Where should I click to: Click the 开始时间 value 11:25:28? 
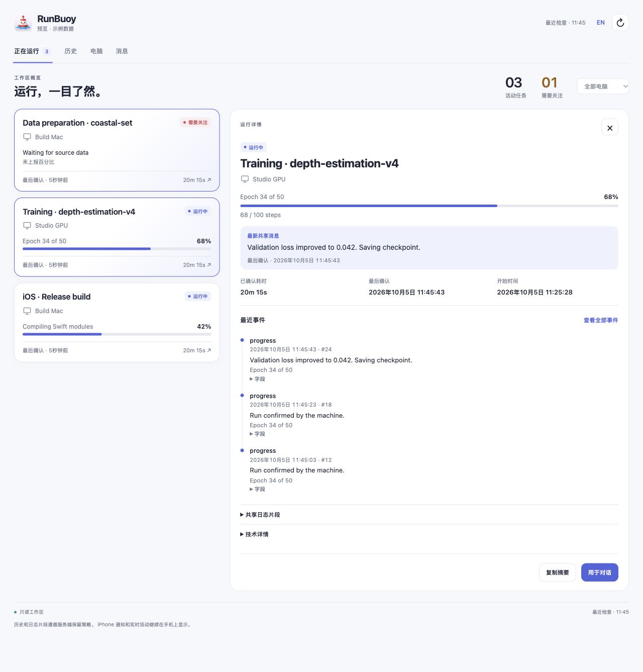tap(534, 293)
